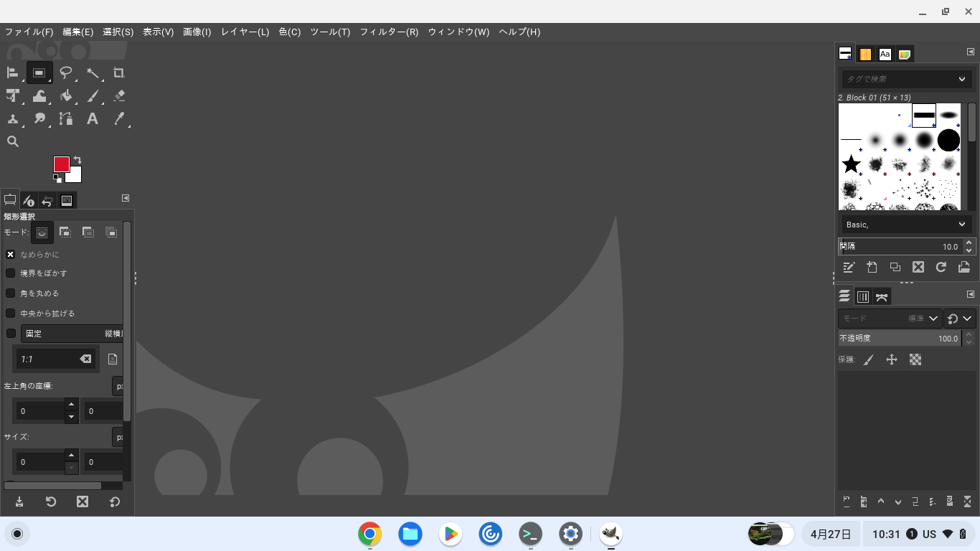Select the Crop tool in toolbox
Screen dimensions: 980x551
[x=119, y=72]
